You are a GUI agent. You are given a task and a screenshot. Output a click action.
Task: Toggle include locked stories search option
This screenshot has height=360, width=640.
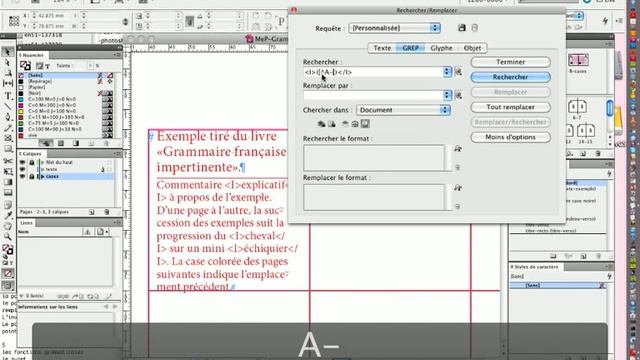pyautogui.click(x=331, y=124)
